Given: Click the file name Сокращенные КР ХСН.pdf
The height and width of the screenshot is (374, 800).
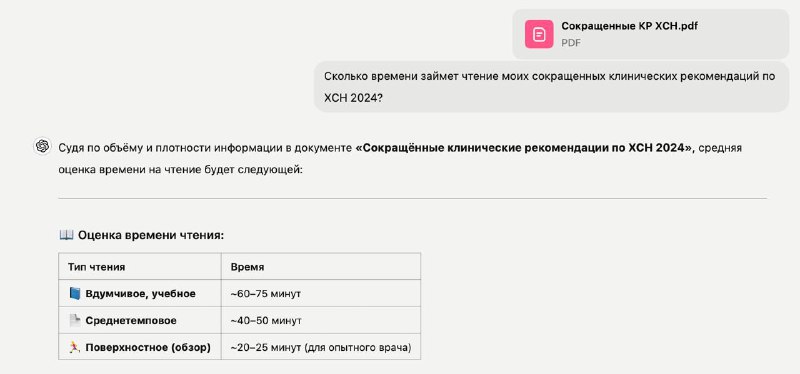Looking at the screenshot, I should point(629,27).
